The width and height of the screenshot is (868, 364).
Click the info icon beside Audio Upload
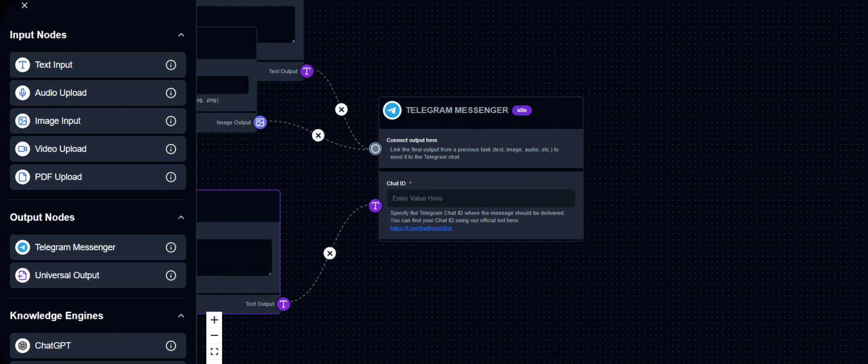(171, 93)
